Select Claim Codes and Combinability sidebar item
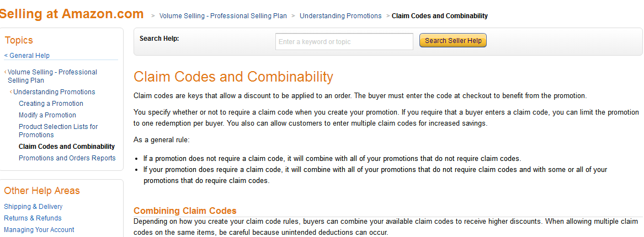Image resolution: width=644 pixels, height=237 pixels. tap(67, 147)
